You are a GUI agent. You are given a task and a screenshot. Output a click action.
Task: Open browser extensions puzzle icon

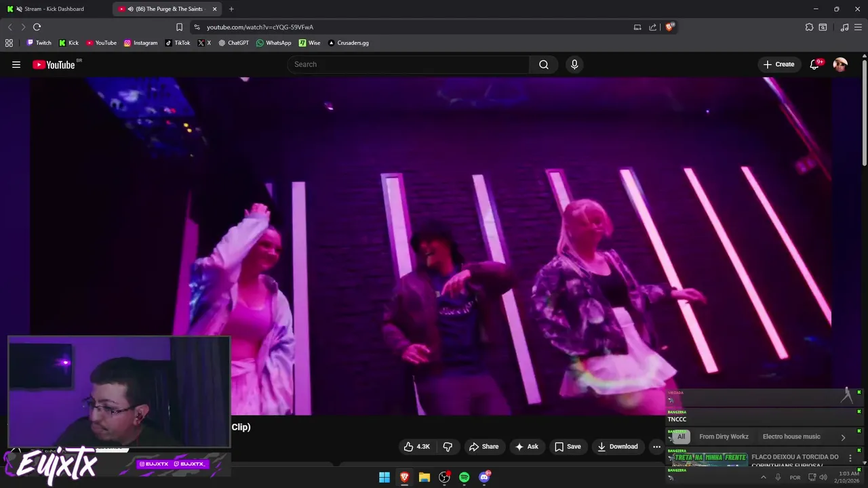click(809, 27)
